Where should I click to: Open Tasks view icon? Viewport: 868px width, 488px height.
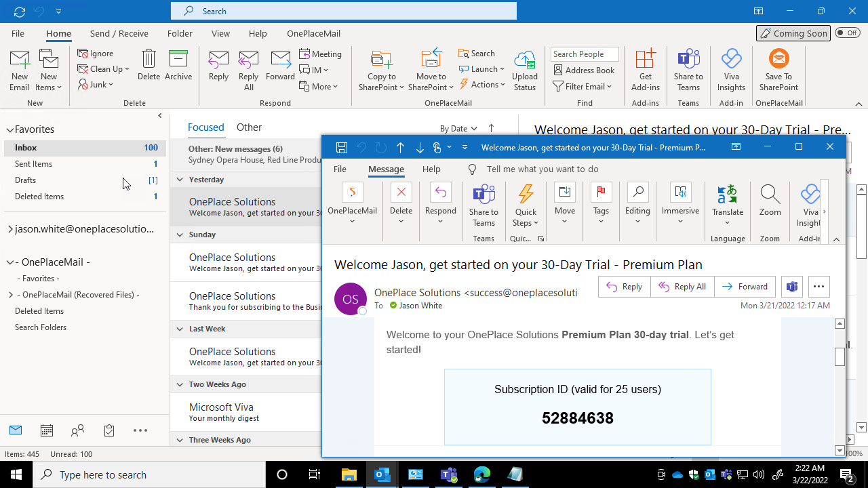pos(109,430)
